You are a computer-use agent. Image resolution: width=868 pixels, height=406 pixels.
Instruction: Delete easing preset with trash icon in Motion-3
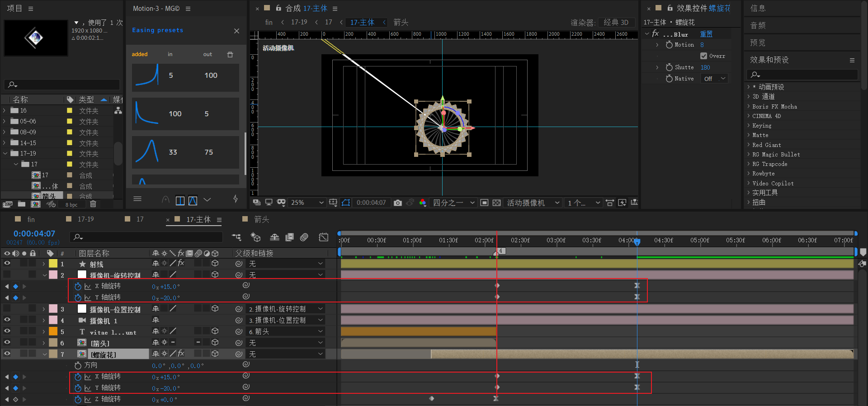click(230, 54)
